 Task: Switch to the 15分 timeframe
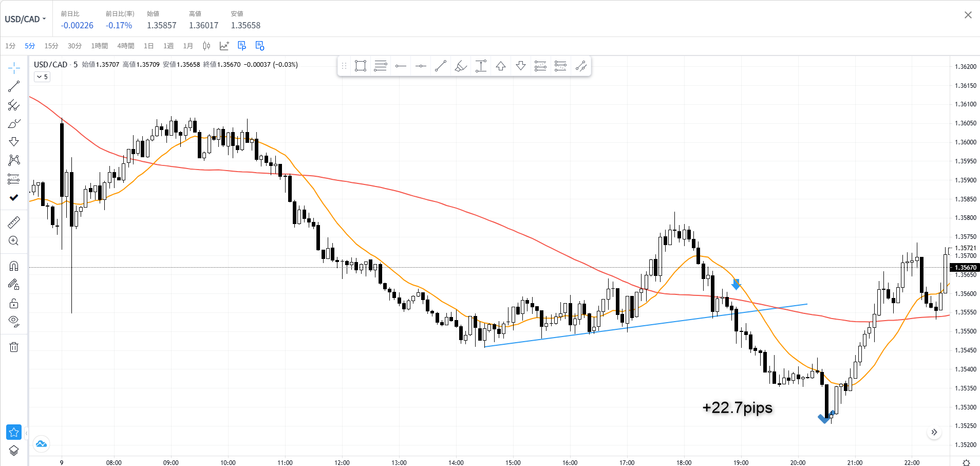[51, 46]
